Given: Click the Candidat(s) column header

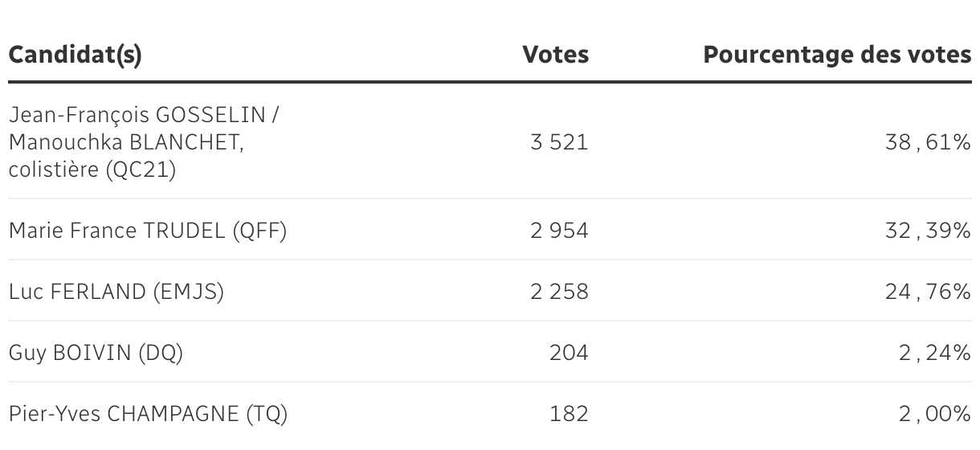Looking at the screenshot, I should coord(76,55).
